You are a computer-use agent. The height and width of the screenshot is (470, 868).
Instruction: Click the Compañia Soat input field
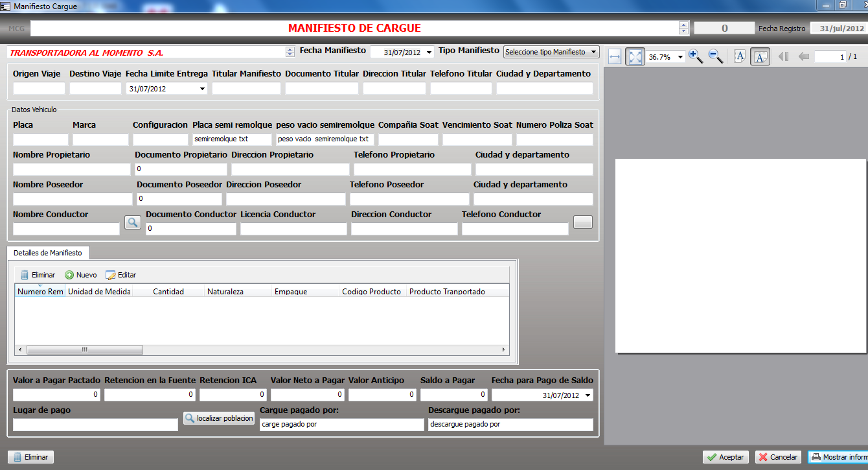408,139
